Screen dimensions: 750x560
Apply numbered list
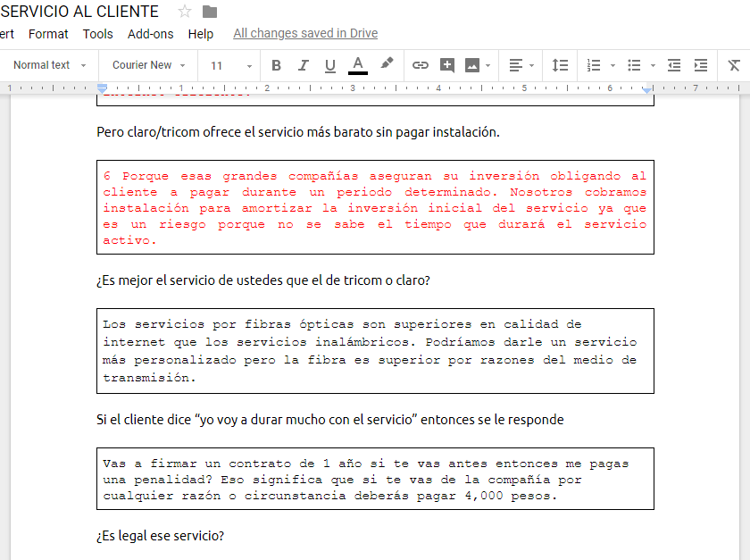tap(594, 65)
